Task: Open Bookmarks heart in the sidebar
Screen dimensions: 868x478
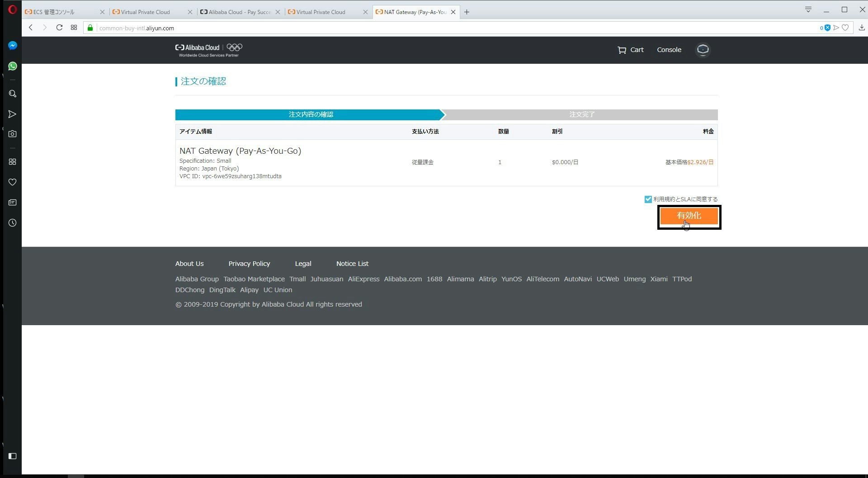Action: pos(13,182)
